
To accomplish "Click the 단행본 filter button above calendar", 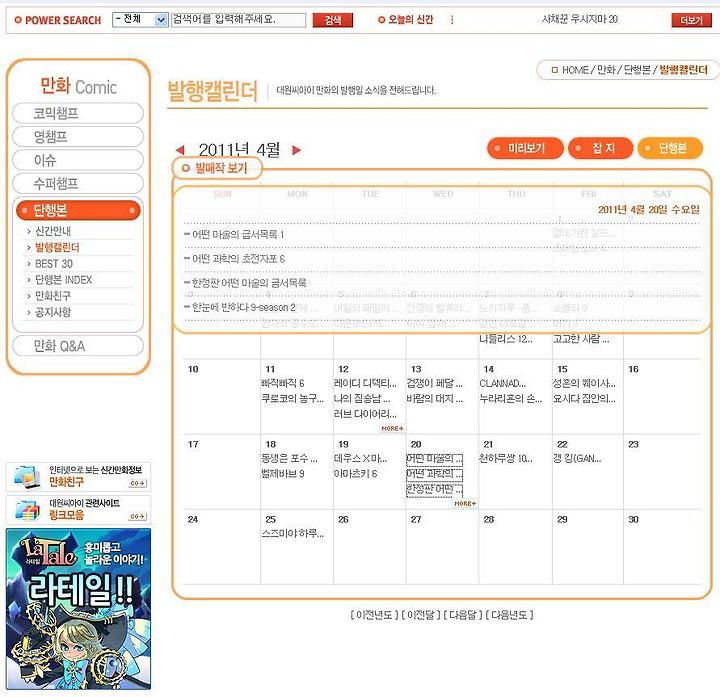I will (670, 148).
